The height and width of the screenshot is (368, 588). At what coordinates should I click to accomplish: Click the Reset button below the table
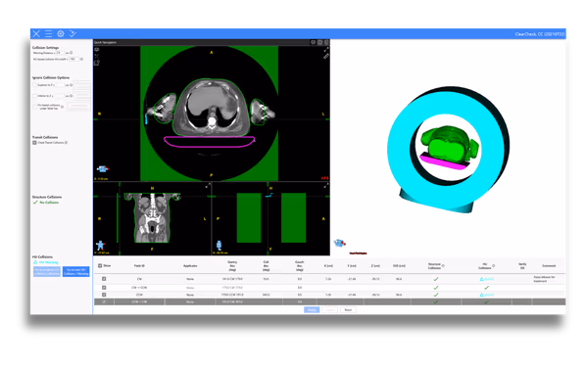tap(348, 310)
